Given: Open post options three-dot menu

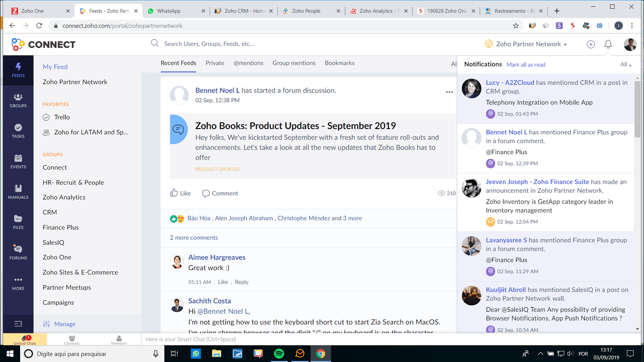Looking at the screenshot, I should coord(449,92).
